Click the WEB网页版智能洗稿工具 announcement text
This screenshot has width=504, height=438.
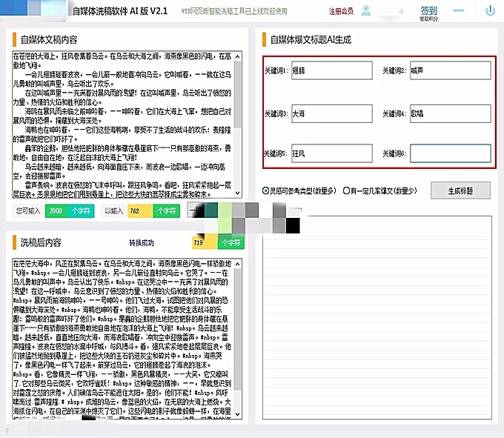pos(234,11)
